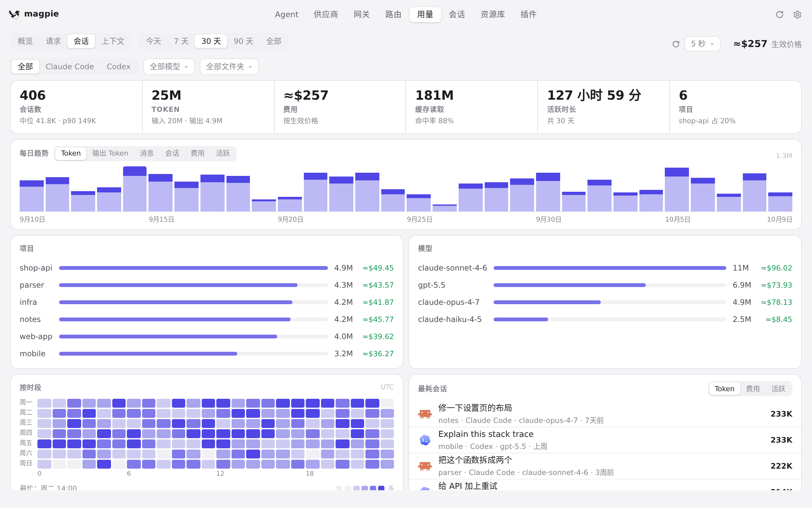Select the 上下文 sub-tab
Image resolution: width=812 pixels, height=508 pixels.
(x=113, y=41)
